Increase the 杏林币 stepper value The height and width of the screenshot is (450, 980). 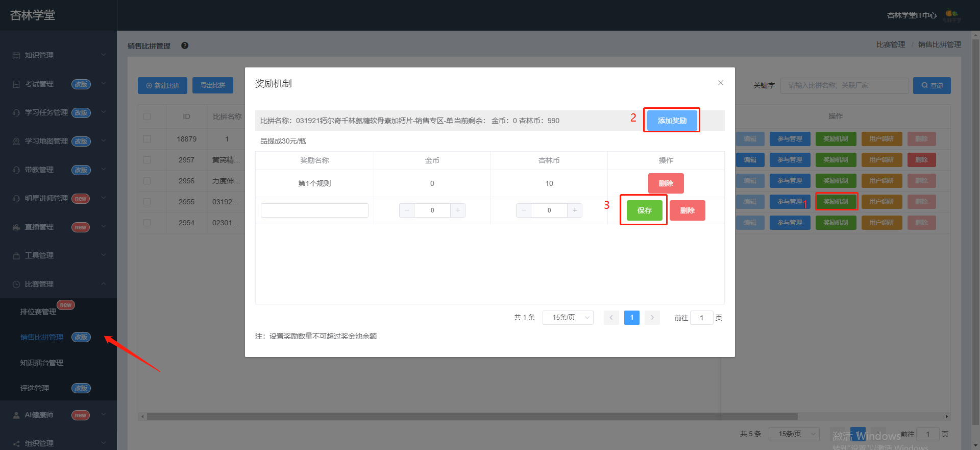[575, 210]
